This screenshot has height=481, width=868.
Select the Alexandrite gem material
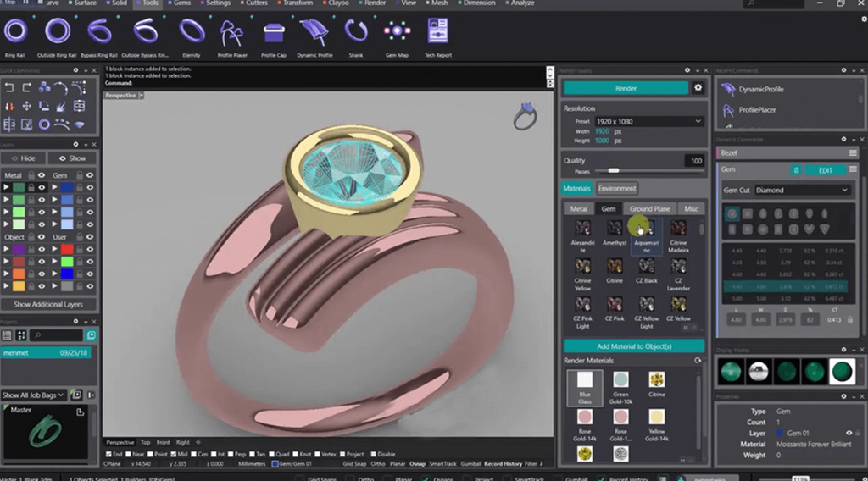coord(582,235)
